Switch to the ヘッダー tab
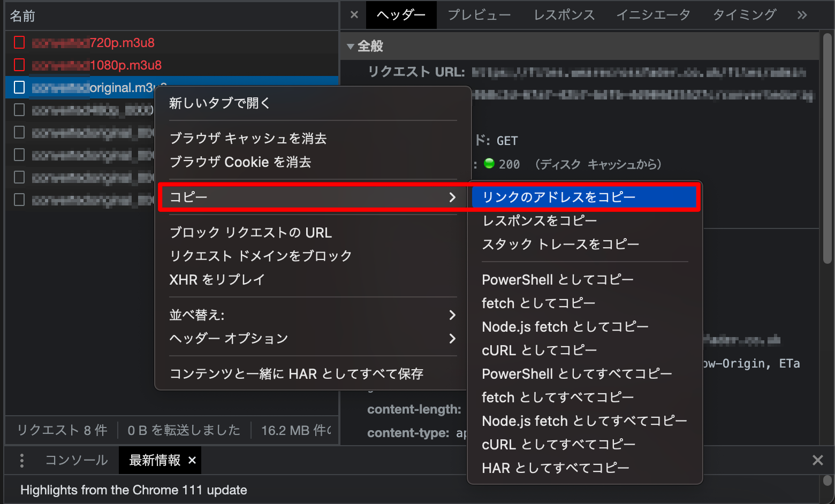The width and height of the screenshot is (835, 504). (401, 15)
